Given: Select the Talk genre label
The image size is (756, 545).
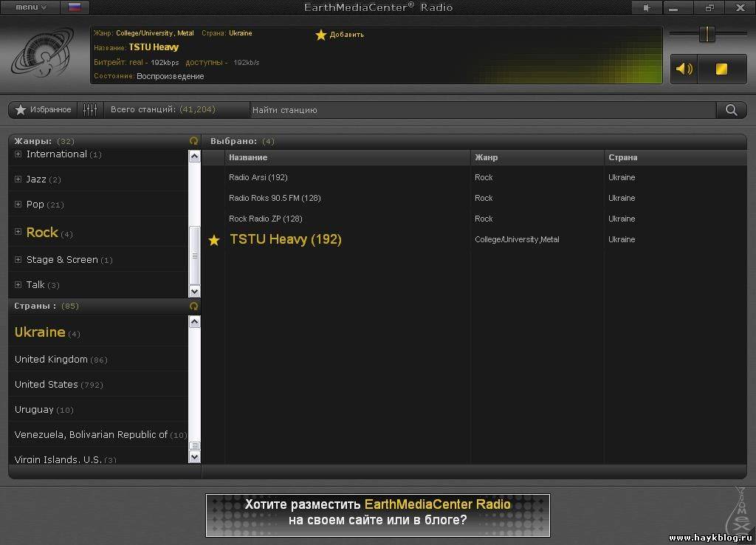Looking at the screenshot, I should point(35,284).
